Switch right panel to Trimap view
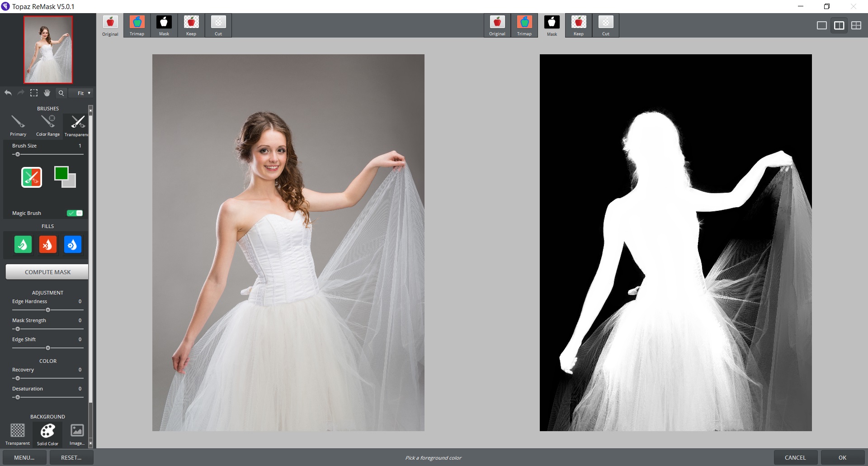This screenshot has height=466, width=868. pyautogui.click(x=524, y=25)
